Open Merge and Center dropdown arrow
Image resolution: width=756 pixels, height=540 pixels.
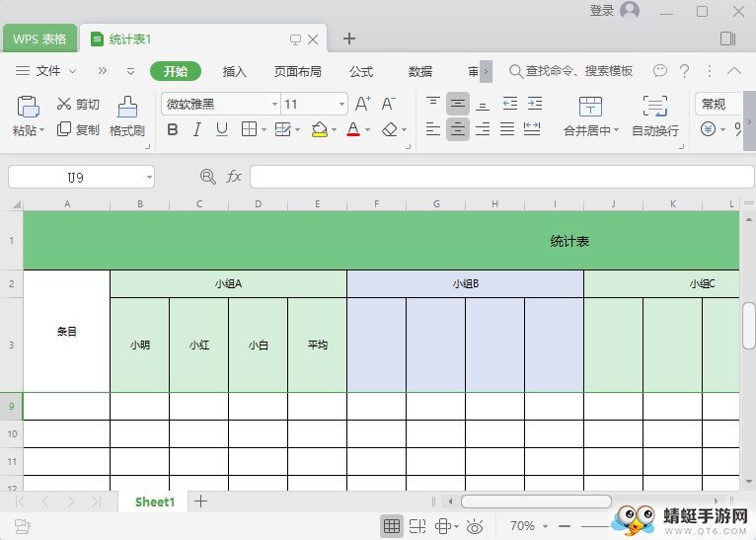(x=616, y=130)
